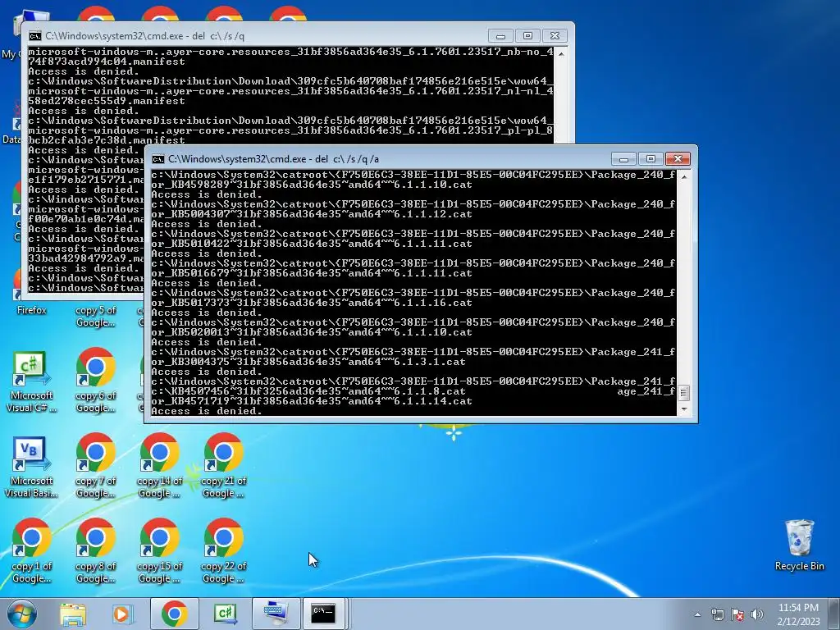Open the Action Center flag icon
The width and height of the screenshot is (840, 630).
click(x=737, y=614)
